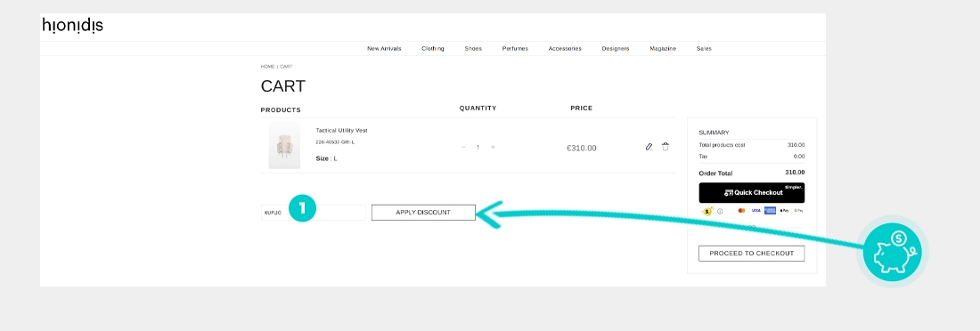The height and width of the screenshot is (331, 980).
Task: Click the Quick Checkout button
Action: (x=752, y=192)
